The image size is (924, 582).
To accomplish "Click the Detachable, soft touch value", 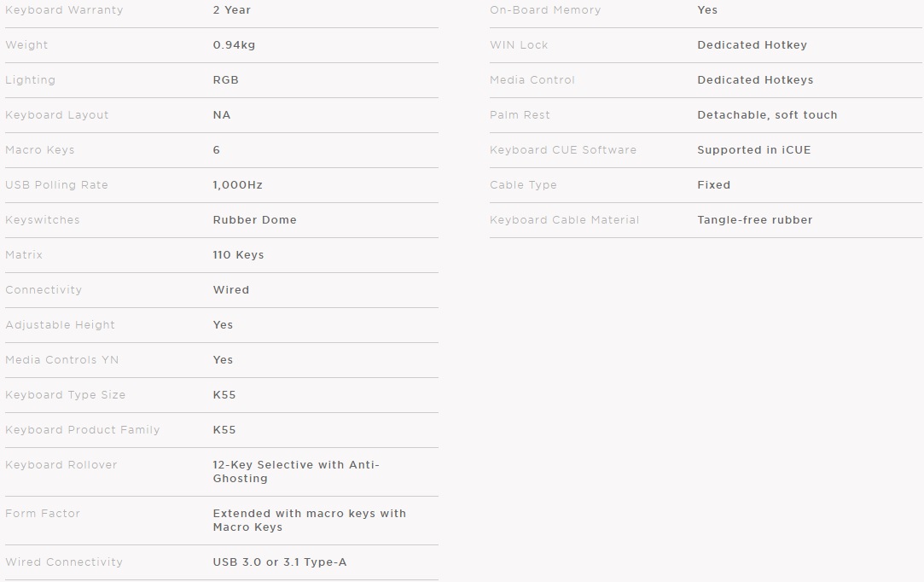I will coord(767,115).
